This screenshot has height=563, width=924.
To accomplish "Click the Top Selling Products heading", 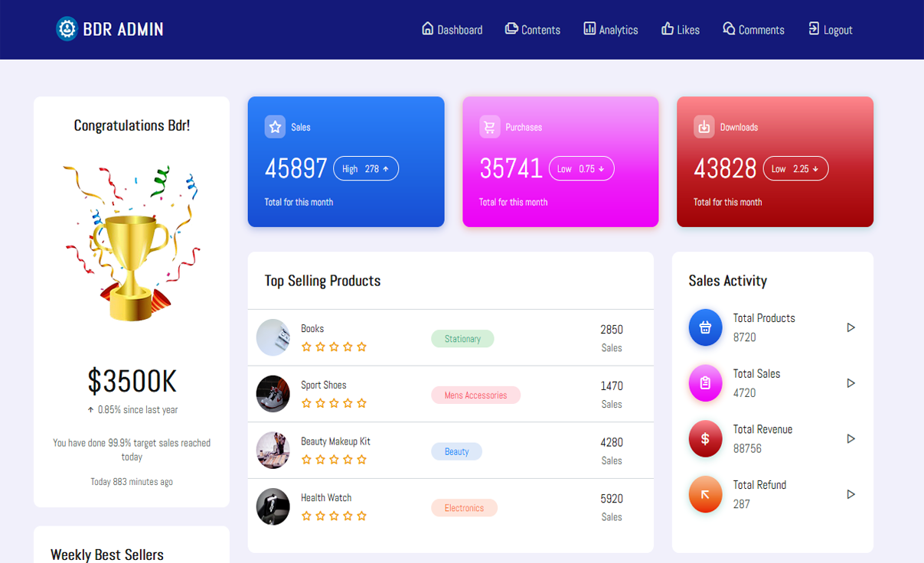I will [x=322, y=281].
